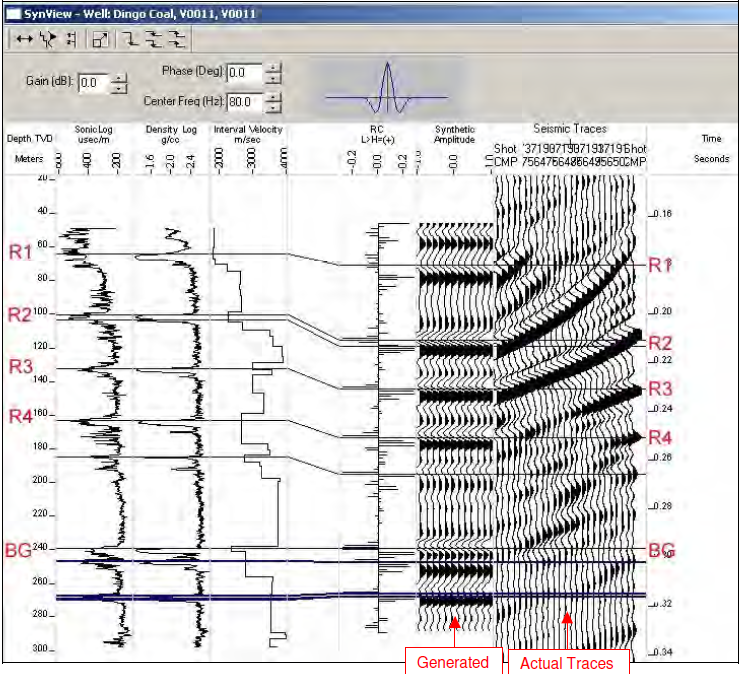This screenshot has height=674, width=741.
Task: Click the blue wavelet preview graphic
Action: (389, 88)
